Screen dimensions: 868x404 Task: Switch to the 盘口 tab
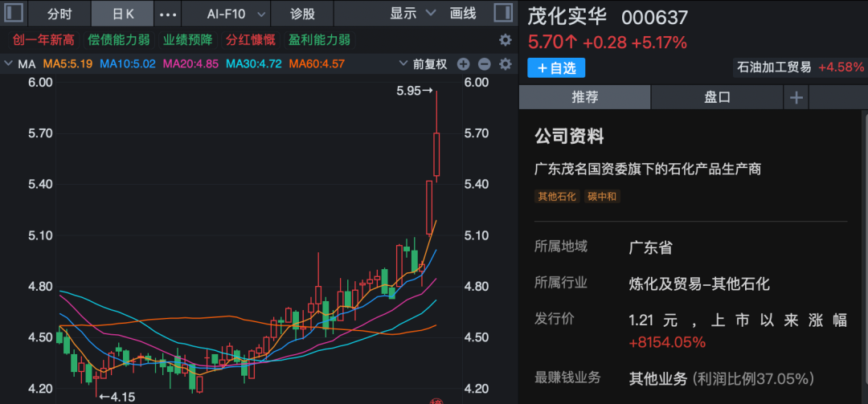tap(717, 97)
